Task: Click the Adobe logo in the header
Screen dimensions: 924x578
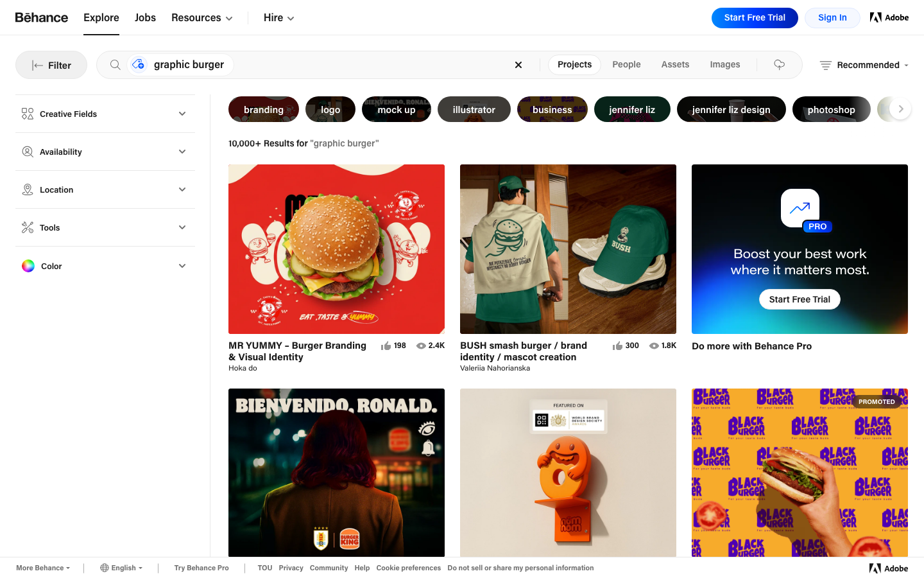Action: [x=889, y=17]
